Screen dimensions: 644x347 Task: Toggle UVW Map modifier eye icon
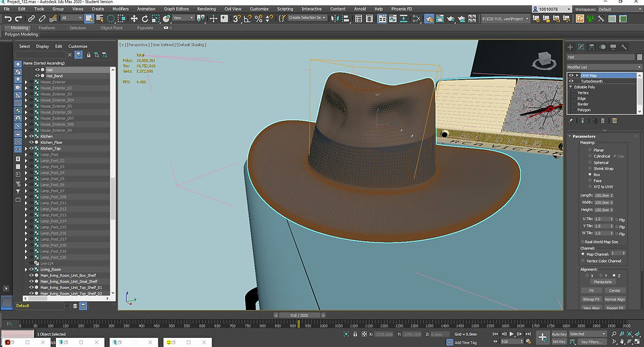pyautogui.click(x=571, y=76)
